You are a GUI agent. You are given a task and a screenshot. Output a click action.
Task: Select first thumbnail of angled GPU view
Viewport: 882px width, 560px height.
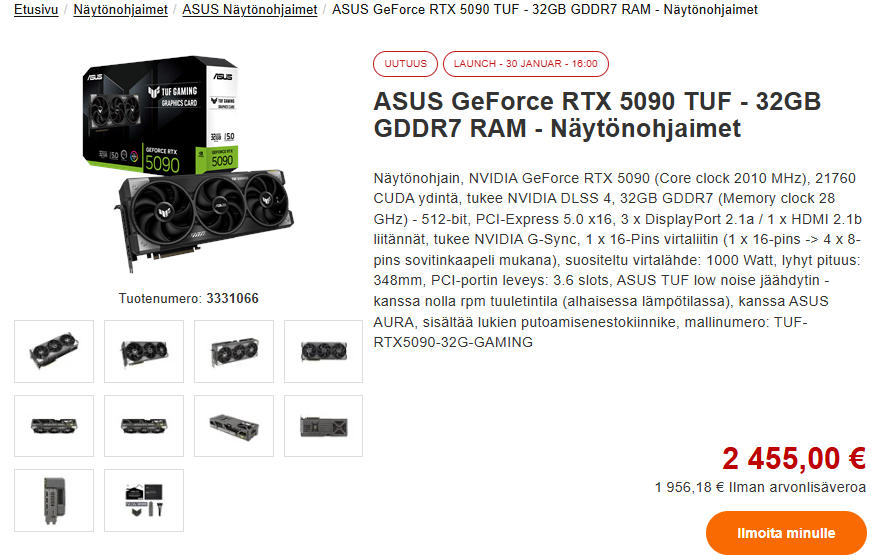[54, 351]
